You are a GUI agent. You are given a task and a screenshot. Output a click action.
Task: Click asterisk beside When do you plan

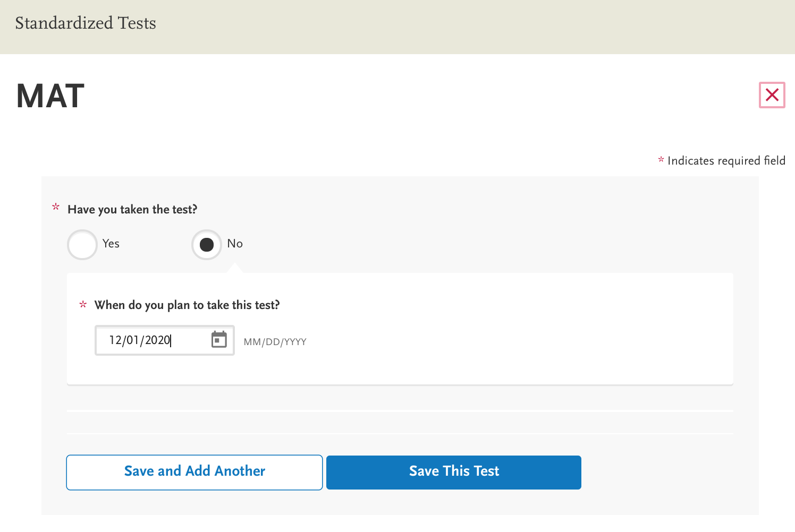pos(83,305)
